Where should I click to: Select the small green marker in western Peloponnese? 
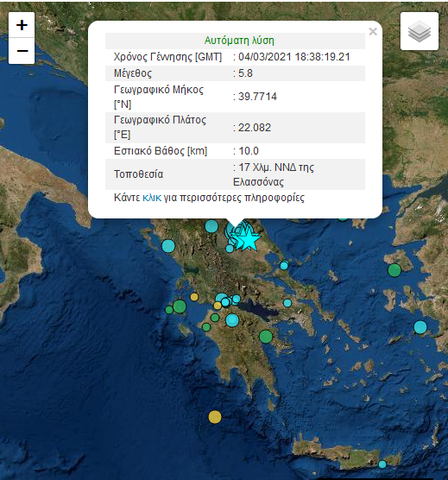pos(206,327)
